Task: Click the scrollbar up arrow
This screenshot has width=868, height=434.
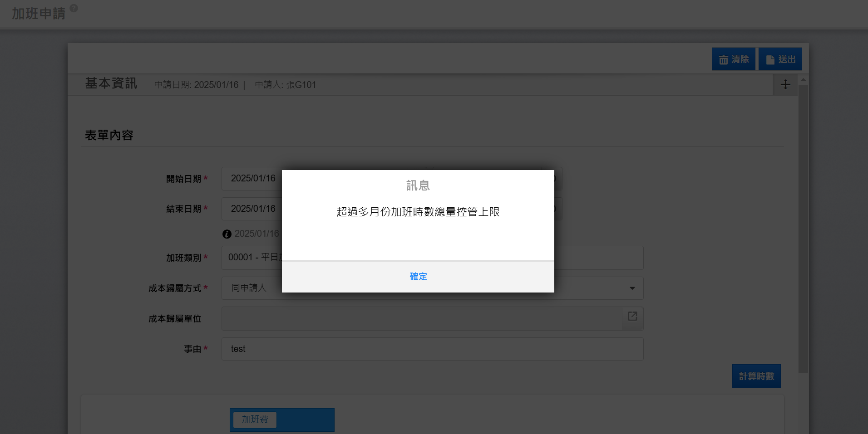Action: tap(803, 80)
